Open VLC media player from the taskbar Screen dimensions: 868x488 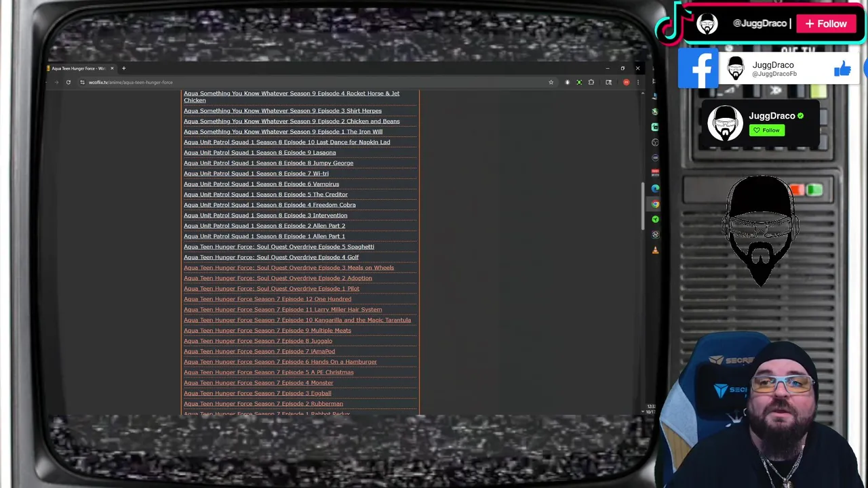(x=655, y=249)
